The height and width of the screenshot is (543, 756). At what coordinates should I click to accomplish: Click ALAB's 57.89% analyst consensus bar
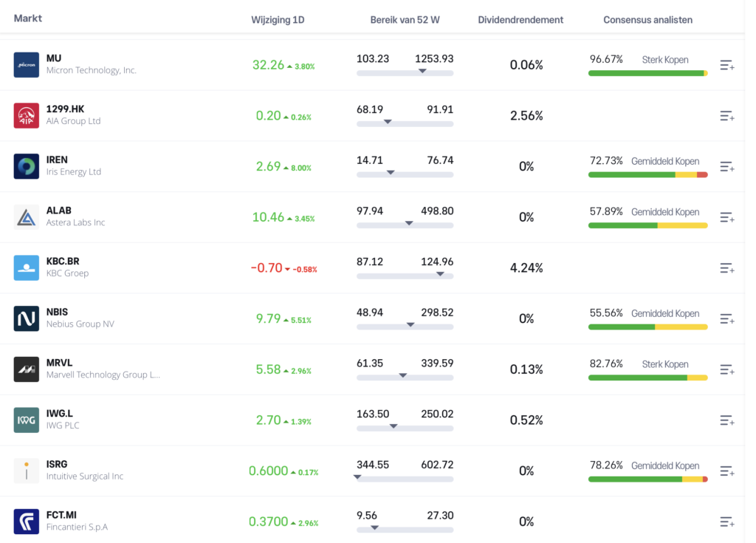(x=648, y=225)
